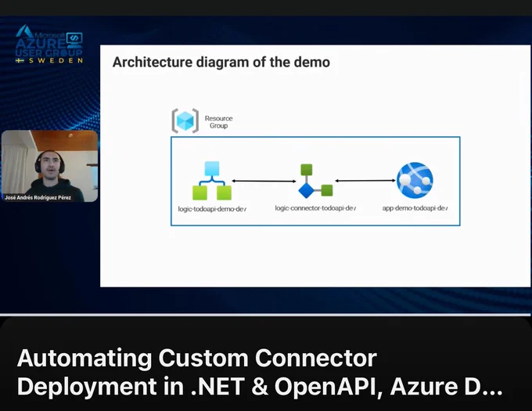Click the 'José Andrés Rodríguez Pérez' name caption
532x411 pixels.
(x=38, y=197)
